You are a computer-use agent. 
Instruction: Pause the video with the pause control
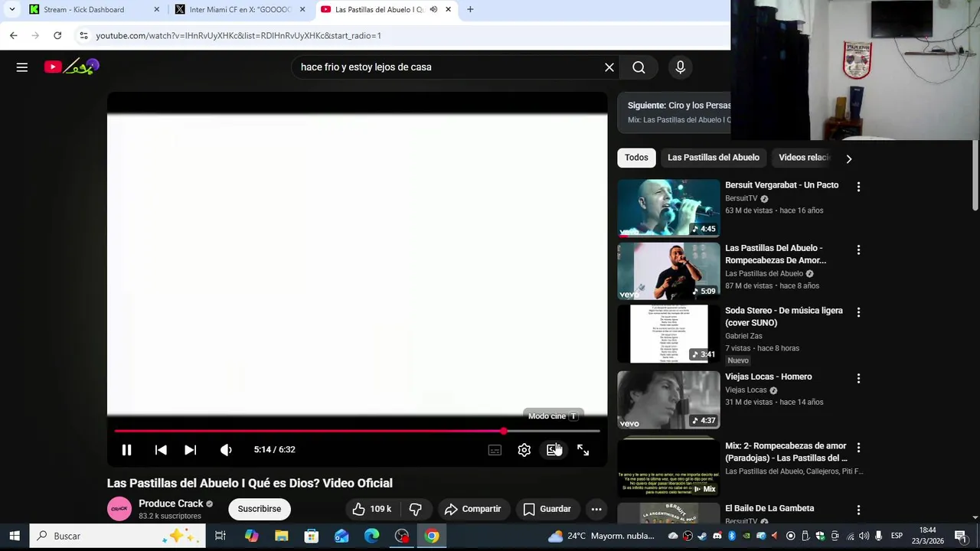(127, 450)
